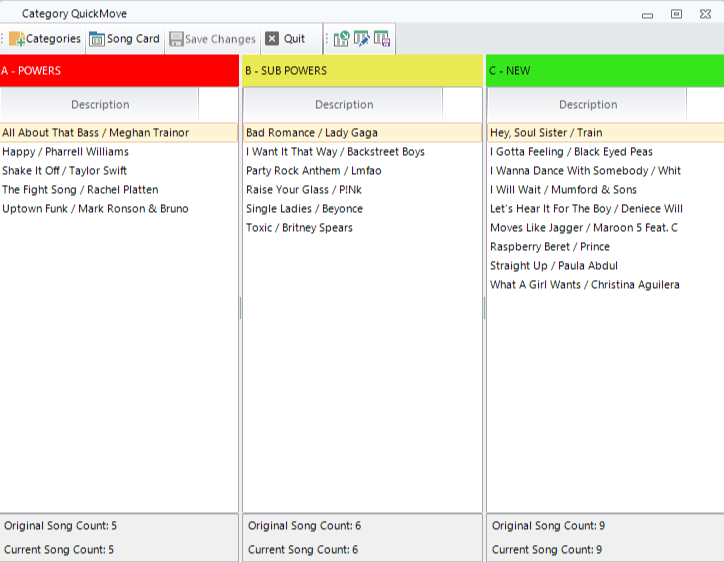Select Shake It Off / Taylor Swift
This screenshot has height=562, width=724.
[65, 171]
